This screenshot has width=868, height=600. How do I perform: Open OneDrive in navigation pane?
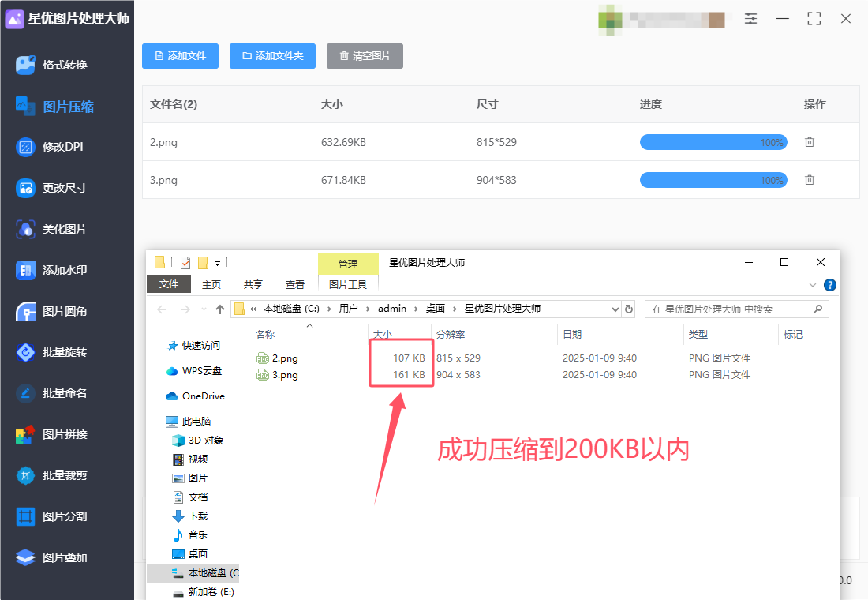[x=196, y=396]
